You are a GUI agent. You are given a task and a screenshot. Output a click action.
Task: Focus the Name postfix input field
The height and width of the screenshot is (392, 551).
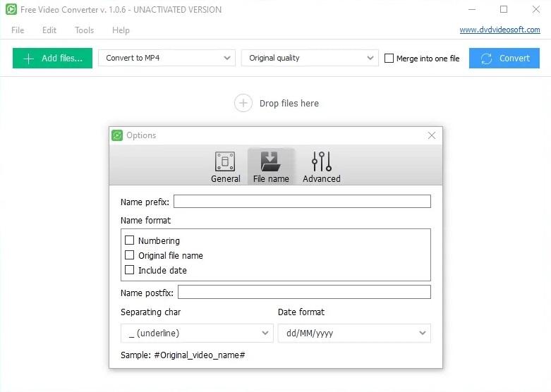(x=304, y=293)
